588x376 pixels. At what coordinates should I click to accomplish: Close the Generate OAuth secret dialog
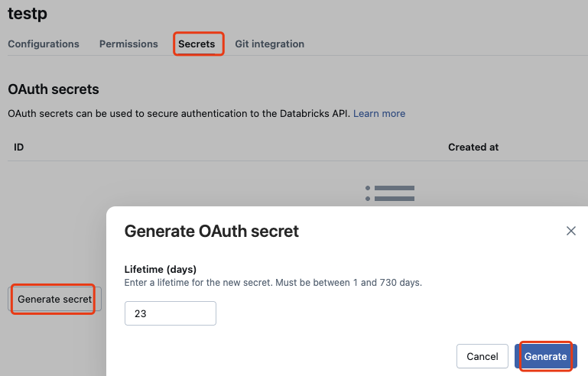click(x=570, y=231)
